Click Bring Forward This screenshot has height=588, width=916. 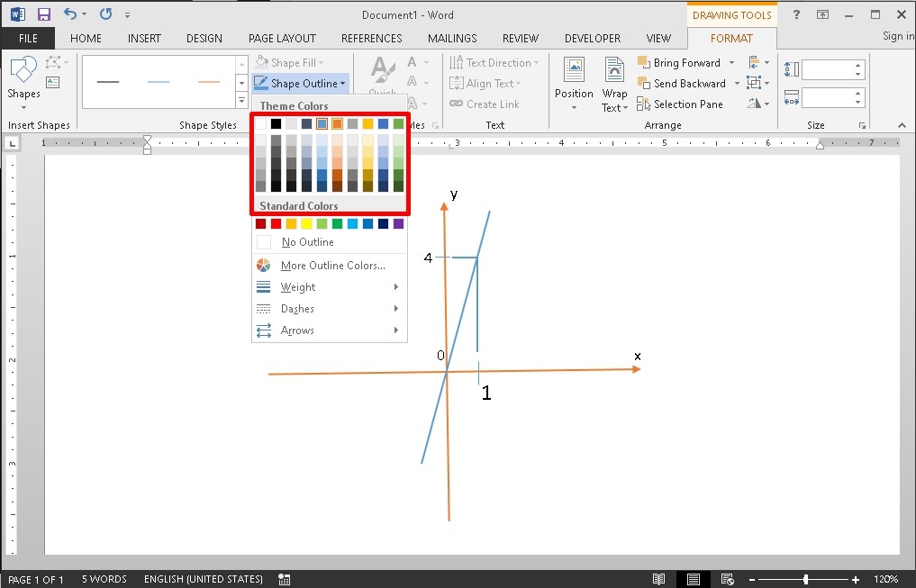pyautogui.click(x=679, y=62)
